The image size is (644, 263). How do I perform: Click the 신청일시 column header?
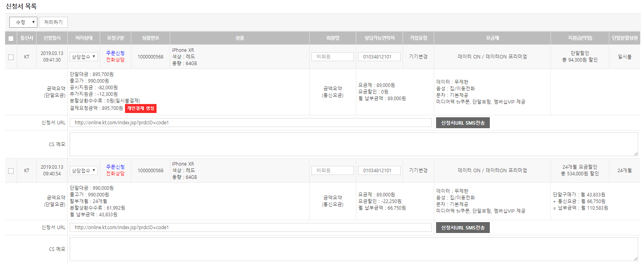click(x=52, y=38)
